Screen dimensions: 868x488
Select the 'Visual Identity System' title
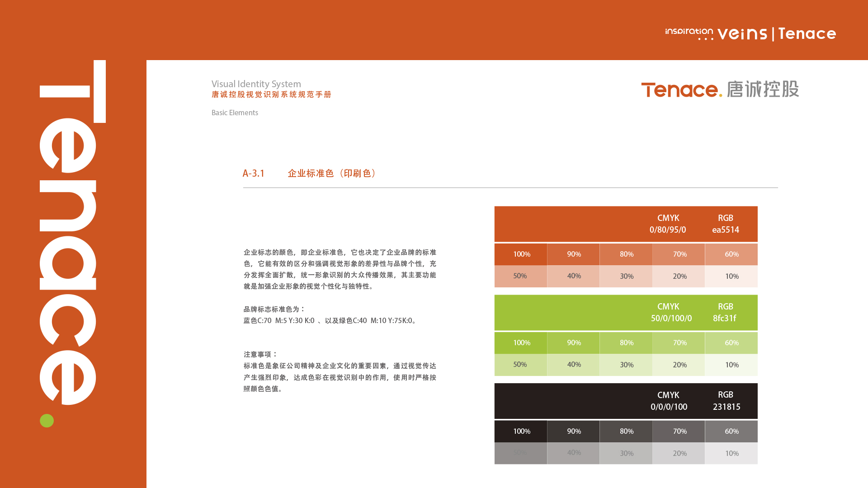[256, 84]
